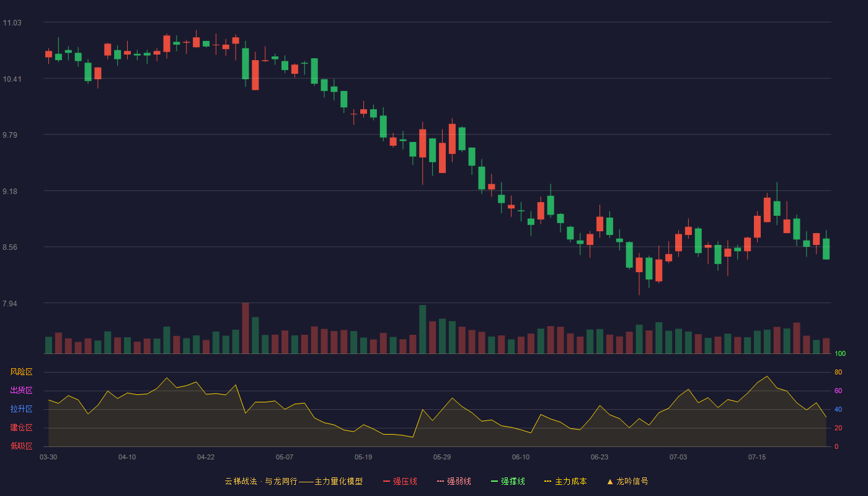Viewport: 868px width, 496px height.
Task: Click the chart title 云梯战法 · 与龙同行——主力量化模型
Action: pos(293,481)
